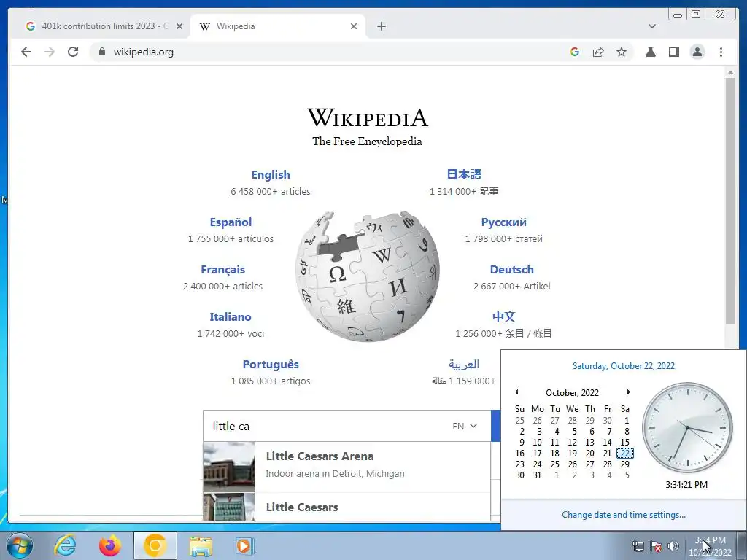
Task: Open Português Wikipedia link
Action: (x=271, y=365)
